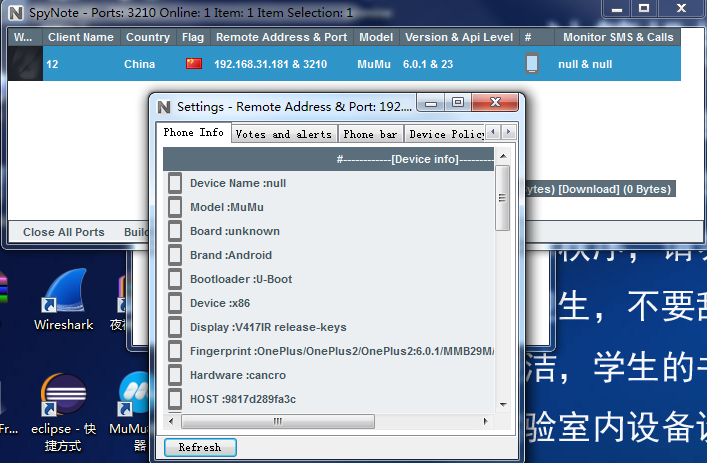Select the Bootloader :U-Boot entry
Viewport: 707px width, 463px height.
point(241,279)
